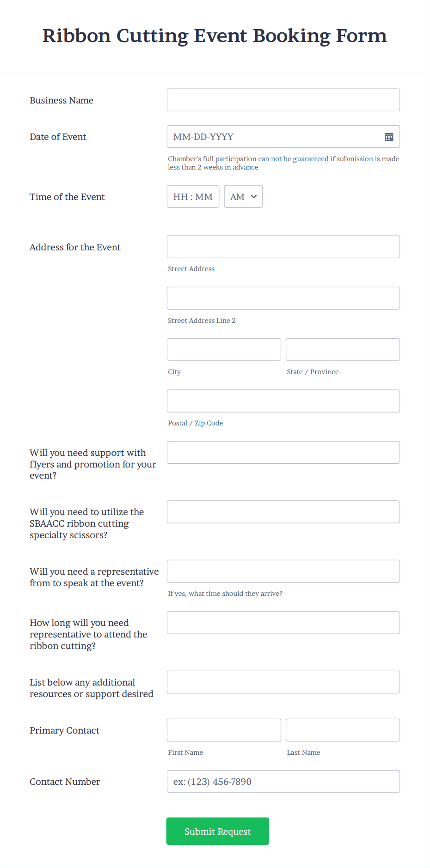Click the Last Name input field
430x868 pixels.
342,730
